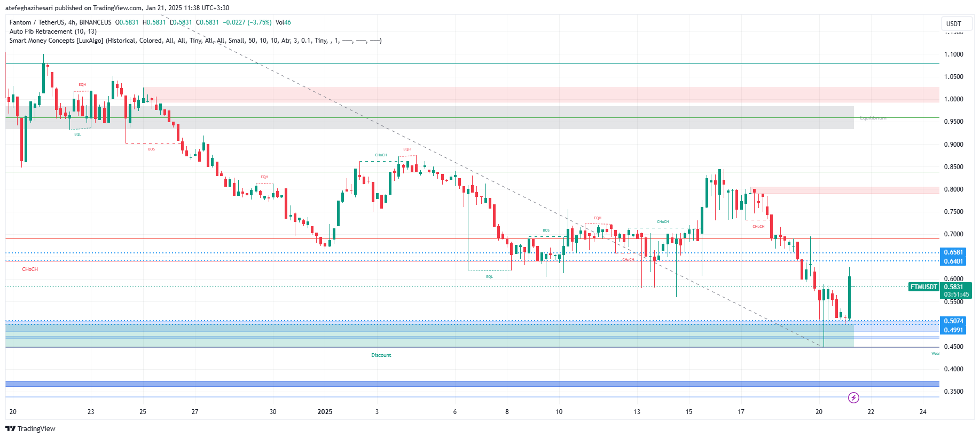Click the published-on TradingView.com header text
Screen dimensions: 980x438
(117, 8)
